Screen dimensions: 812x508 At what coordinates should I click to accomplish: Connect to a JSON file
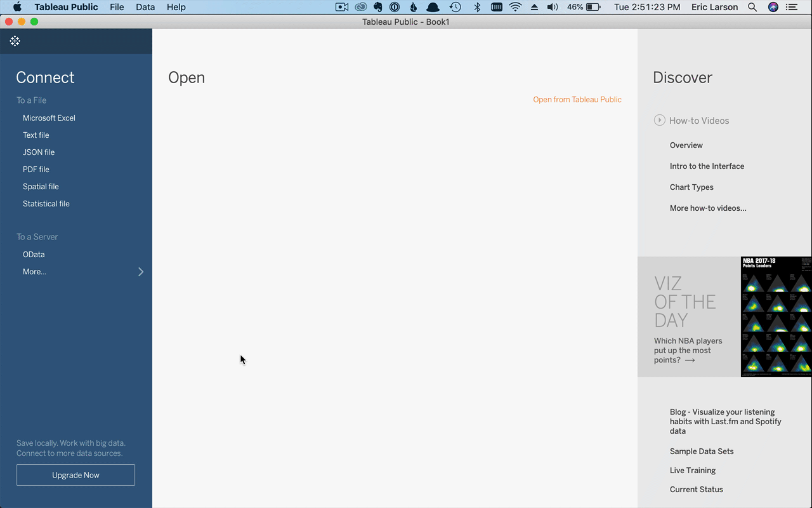coord(39,152)
